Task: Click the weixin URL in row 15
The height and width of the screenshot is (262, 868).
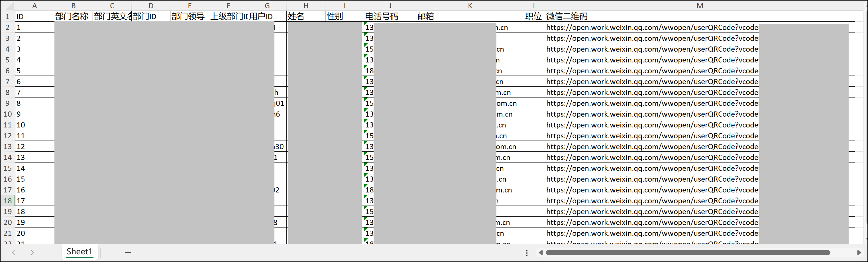Action: [652, 168]
